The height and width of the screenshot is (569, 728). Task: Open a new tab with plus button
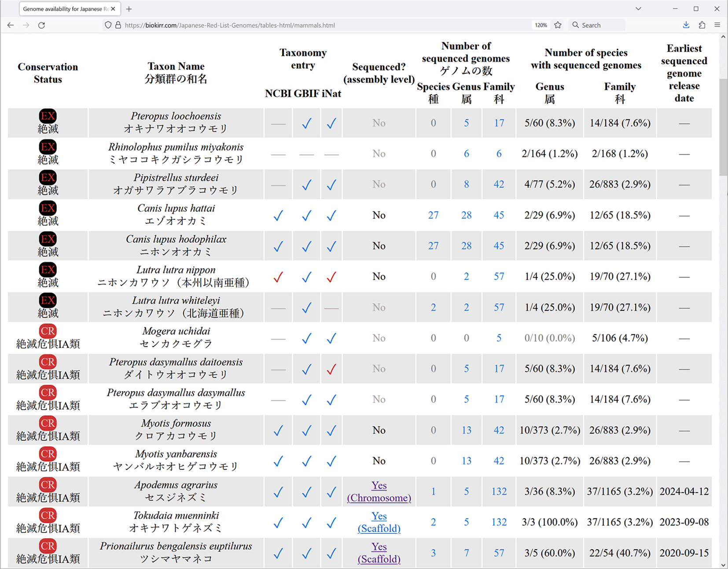129,9
